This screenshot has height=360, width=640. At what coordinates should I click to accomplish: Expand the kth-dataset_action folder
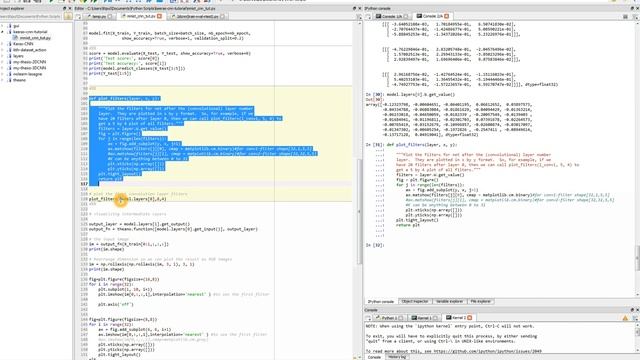point(2,50)
